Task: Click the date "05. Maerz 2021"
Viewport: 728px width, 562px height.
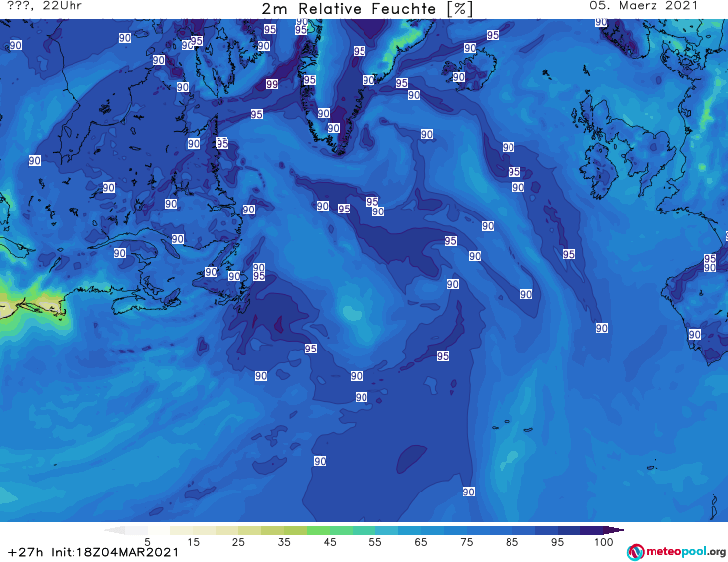Action: [x=644, y=6]
